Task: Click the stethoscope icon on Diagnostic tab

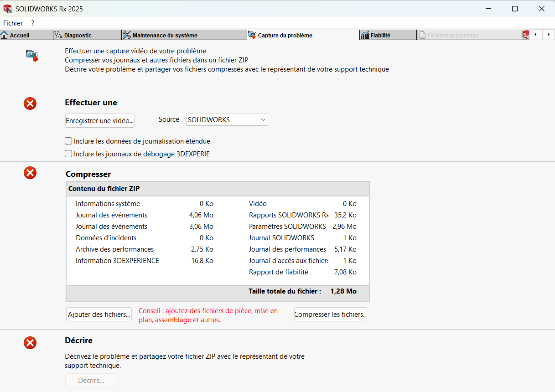Action: 58,35
